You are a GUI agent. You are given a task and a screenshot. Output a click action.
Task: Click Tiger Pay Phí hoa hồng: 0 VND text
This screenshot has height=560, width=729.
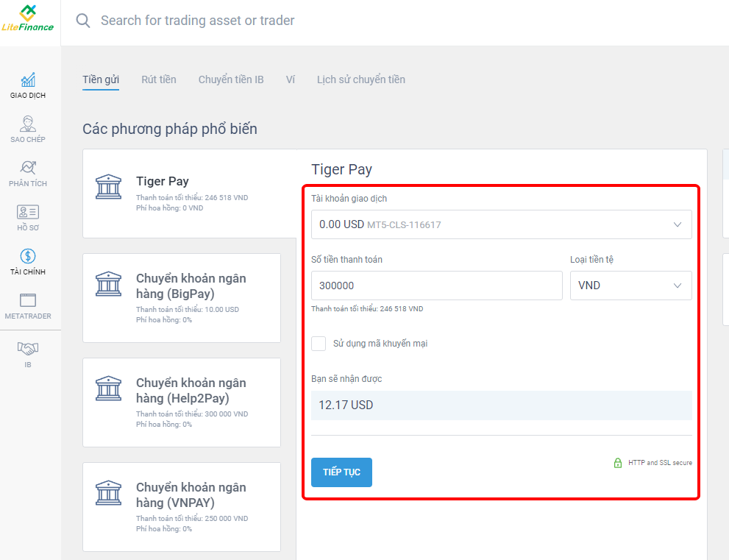(169, 208)
